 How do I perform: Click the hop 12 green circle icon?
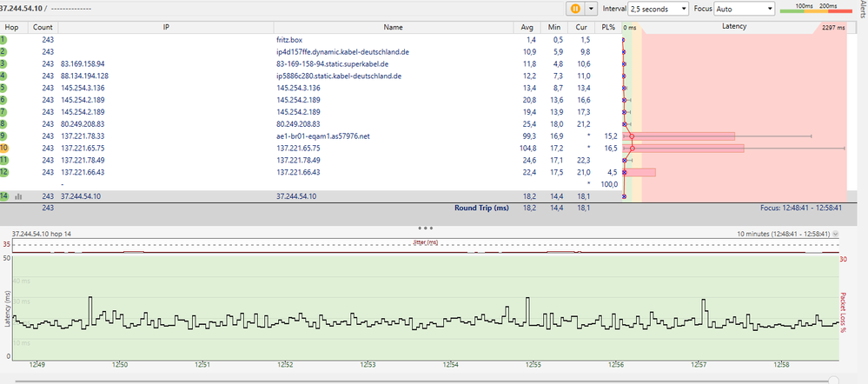(x=4, y=173)
